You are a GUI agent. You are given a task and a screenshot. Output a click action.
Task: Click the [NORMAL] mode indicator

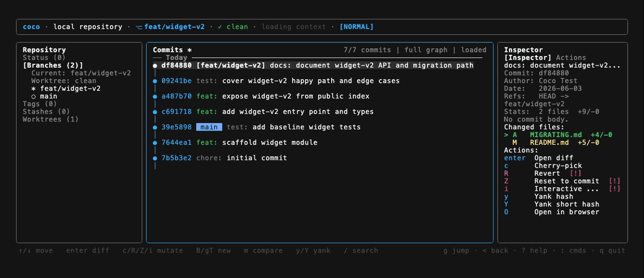click(356, 27)
